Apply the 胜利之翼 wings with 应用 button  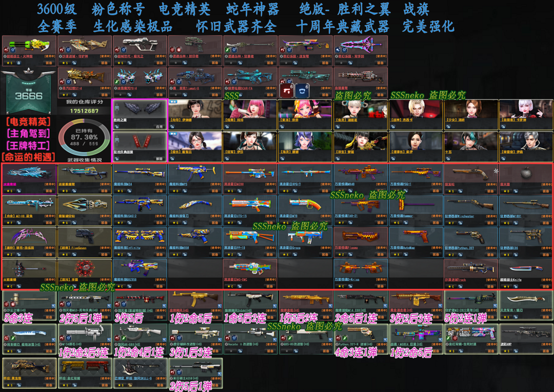tap(160, 127)
